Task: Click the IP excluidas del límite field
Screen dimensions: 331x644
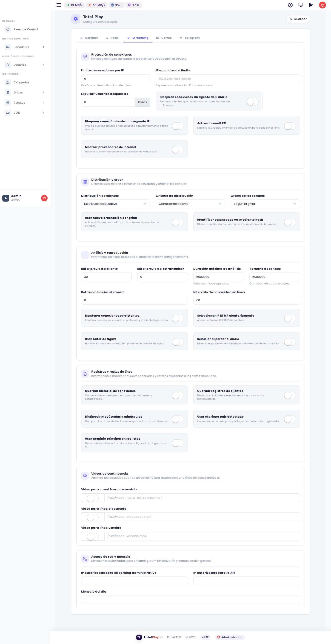Action: pos(228,79)
